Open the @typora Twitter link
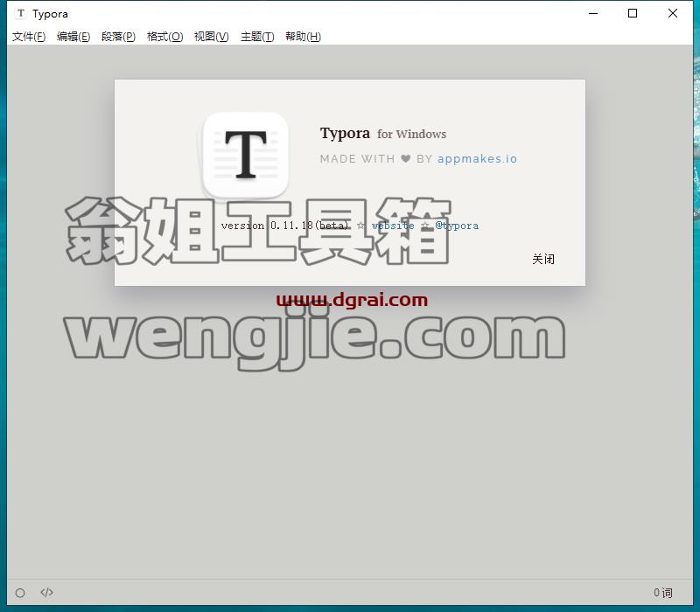 (x=457, y=226)
